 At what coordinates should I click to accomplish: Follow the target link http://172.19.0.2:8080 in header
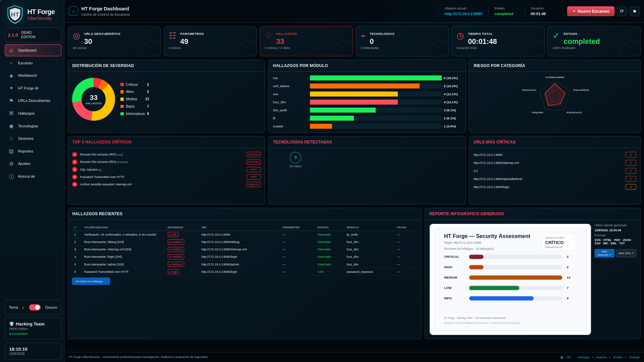pyautogui.click(x=463, y=14)
